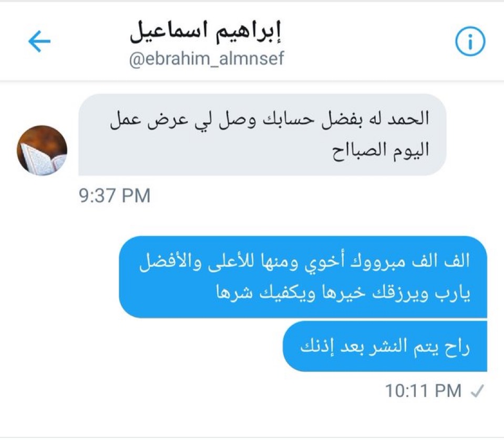Select the sent message starting الف الف مبرووك
This screenshot has height=440, width=504.
click(303, 277)
